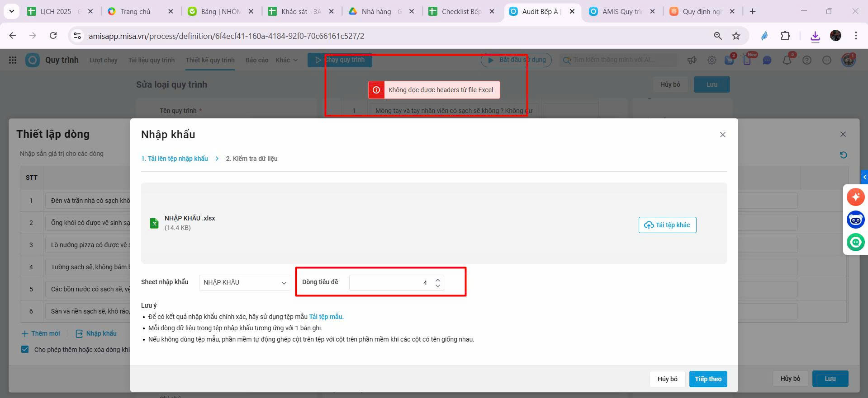Click the Chạy quy trình button

[340, 60]
